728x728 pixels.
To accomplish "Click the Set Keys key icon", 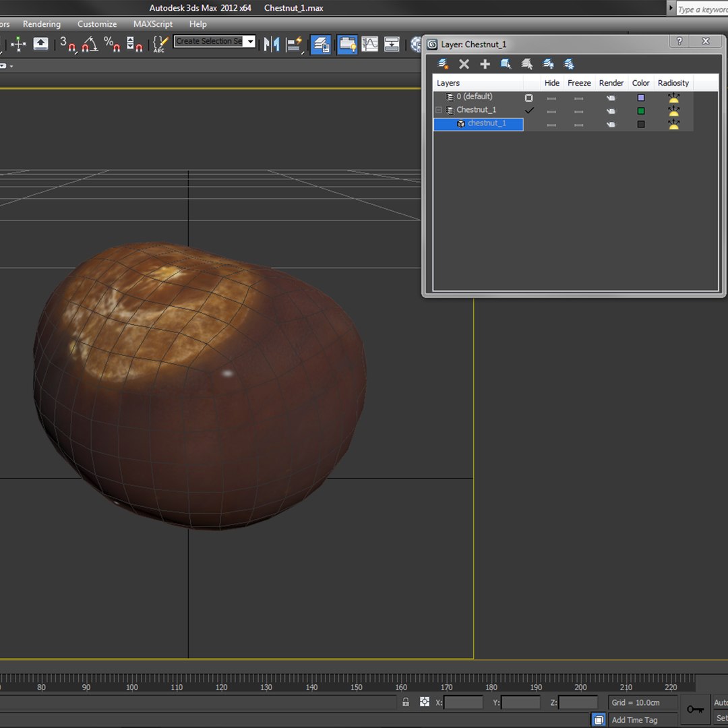I will (695, 709).
